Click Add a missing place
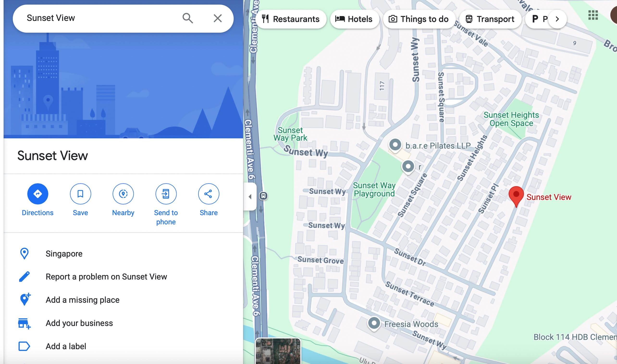 pos(82,300)
